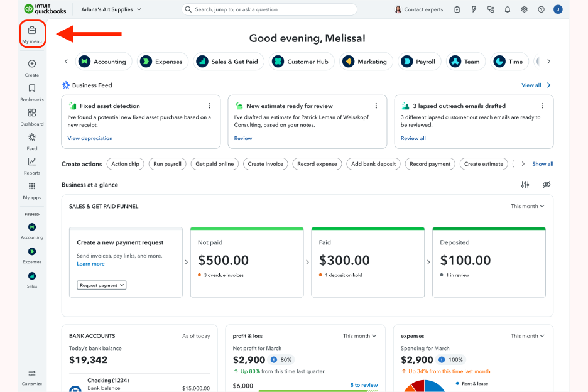Open My menu from the sidebar

31,33
